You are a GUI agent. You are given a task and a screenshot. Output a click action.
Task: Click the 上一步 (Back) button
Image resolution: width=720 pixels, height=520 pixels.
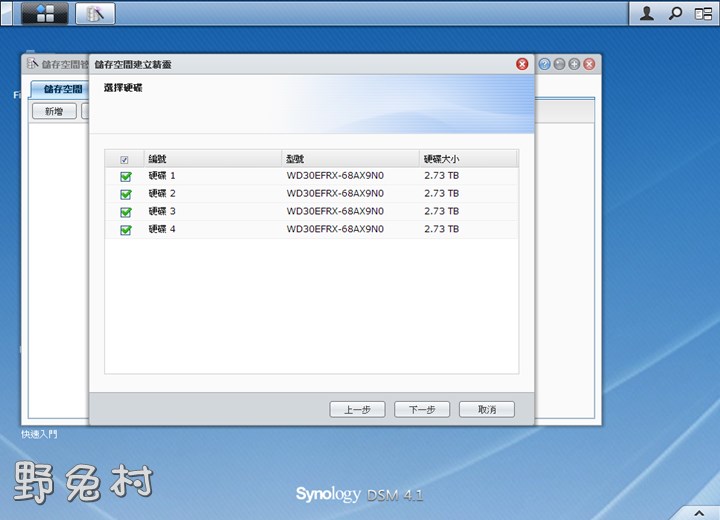point(357,409)
